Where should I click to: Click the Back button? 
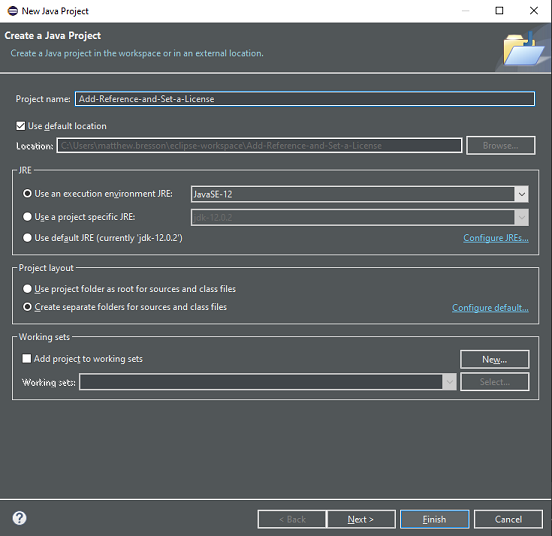click(x=292, y=519)
